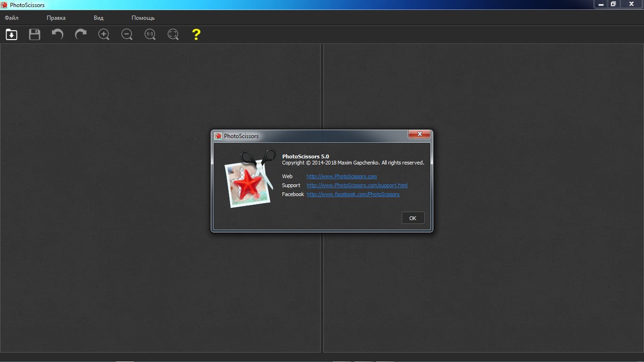Close the About dialog with red X
This screenshot has height=362, width=644.
[419, 135]
